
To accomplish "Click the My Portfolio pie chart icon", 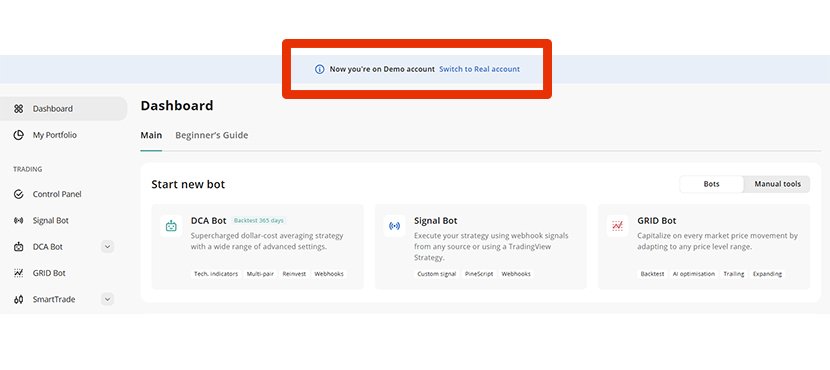I will pos(19,135).
